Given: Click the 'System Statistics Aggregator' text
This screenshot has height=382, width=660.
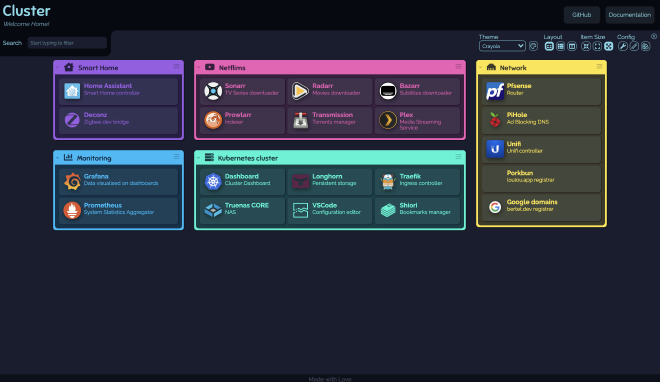Looking at the screenshot, I should coord(119,212).
